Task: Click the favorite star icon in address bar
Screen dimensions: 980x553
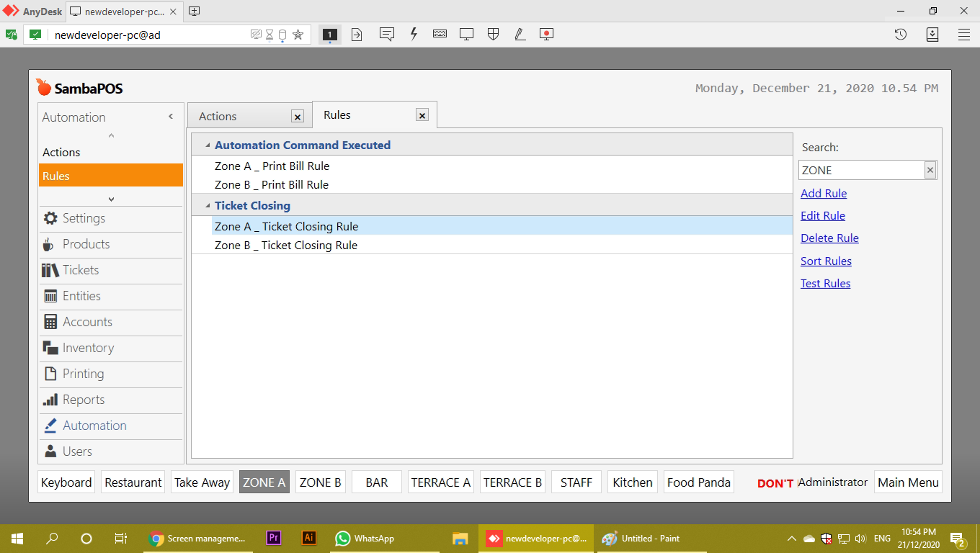Action: click(x=298, y=35)
